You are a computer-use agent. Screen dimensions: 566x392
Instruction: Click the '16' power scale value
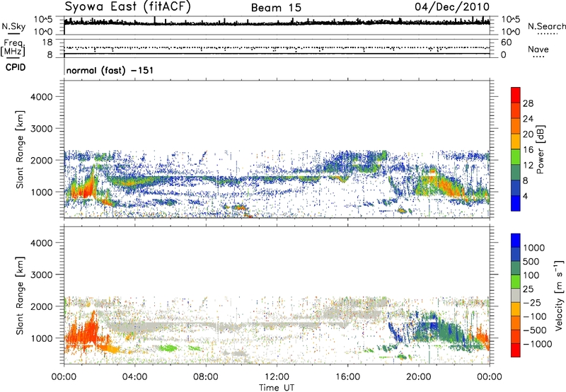(x=528, y=150)
